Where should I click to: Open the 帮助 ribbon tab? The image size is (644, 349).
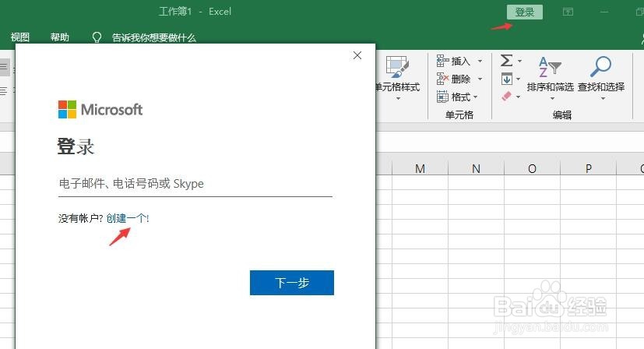[59, 37]
